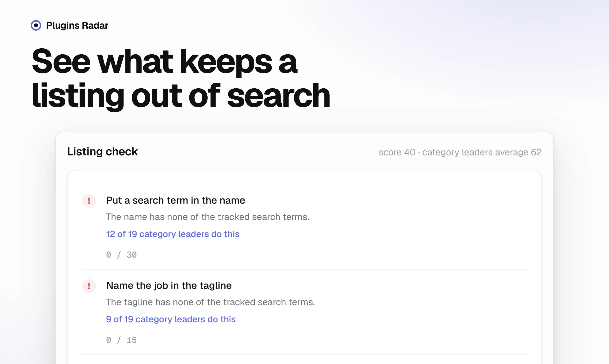Click the 0 / 30 score indicator
609x364 pixels.
[121, 255]
